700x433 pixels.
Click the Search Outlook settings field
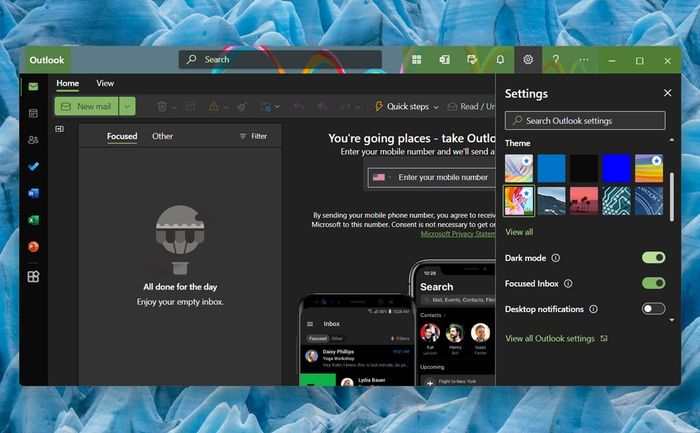585,121
